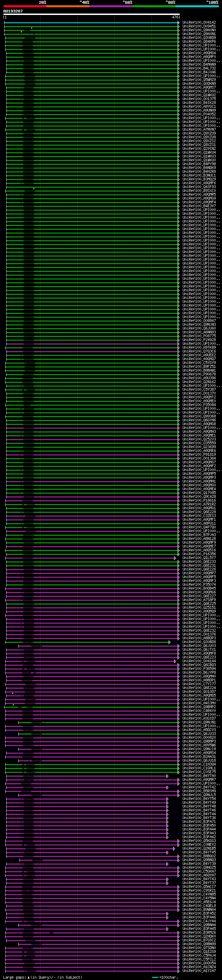Click hit label UniRef100_P18616
This screenshot has width=222, height=980.
pyautogui.click(x=199, y=501)
